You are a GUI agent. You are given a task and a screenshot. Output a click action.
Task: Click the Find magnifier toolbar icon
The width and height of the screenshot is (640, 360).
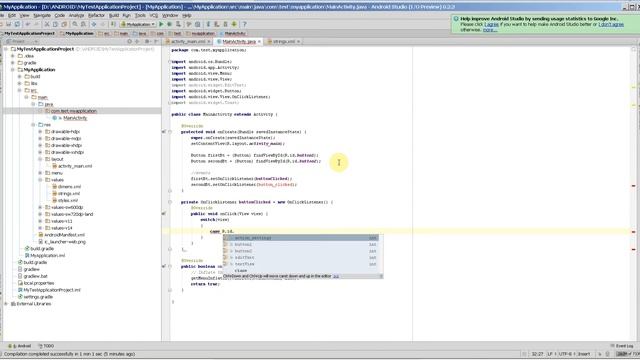coord(75,24)
